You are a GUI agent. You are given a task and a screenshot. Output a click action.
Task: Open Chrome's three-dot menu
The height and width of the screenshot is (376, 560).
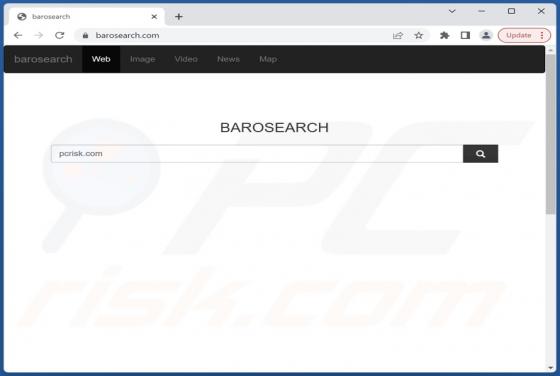click(x=542, y=35)
